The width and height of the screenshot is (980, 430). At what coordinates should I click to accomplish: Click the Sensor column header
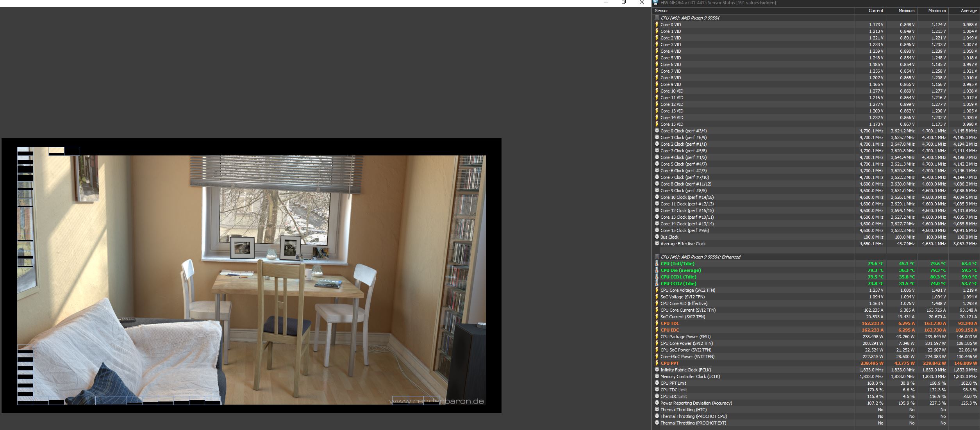click(x=661, y=11)
